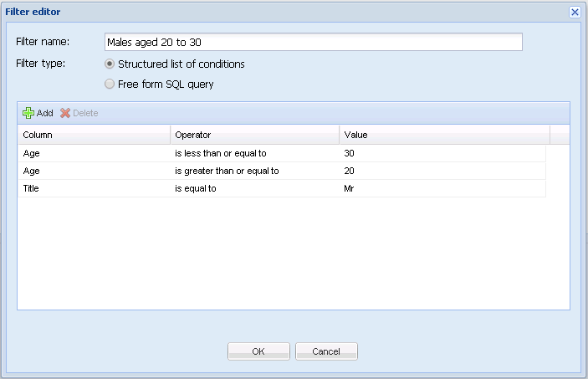The image size is (588, 379).
Task: Sort by the Column header
Action: point(94,135)
